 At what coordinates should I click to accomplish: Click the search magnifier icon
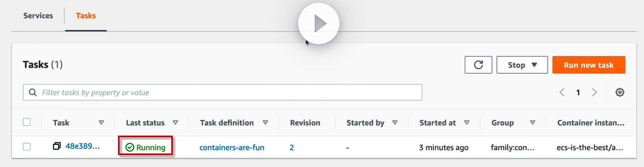coord(33,93)
